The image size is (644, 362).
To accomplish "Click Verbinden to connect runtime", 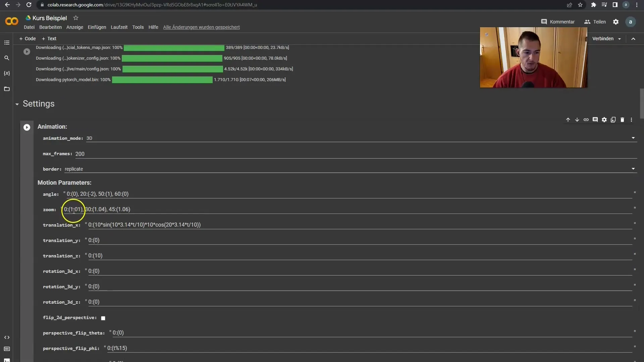I will 603,39.
